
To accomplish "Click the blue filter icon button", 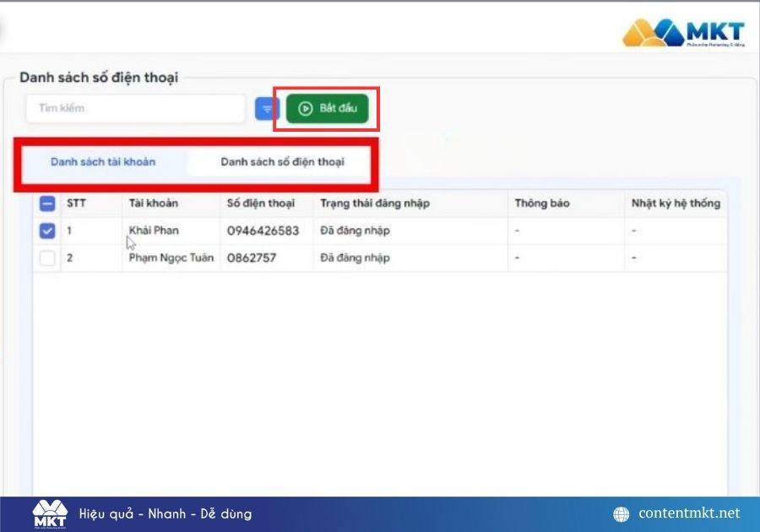I will coord(267,109).
